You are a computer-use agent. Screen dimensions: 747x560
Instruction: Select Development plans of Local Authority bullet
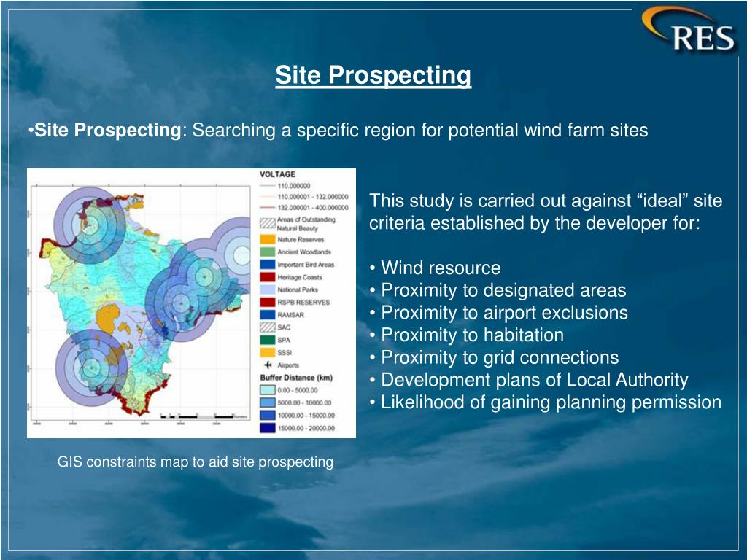click(x=529, y=379)
